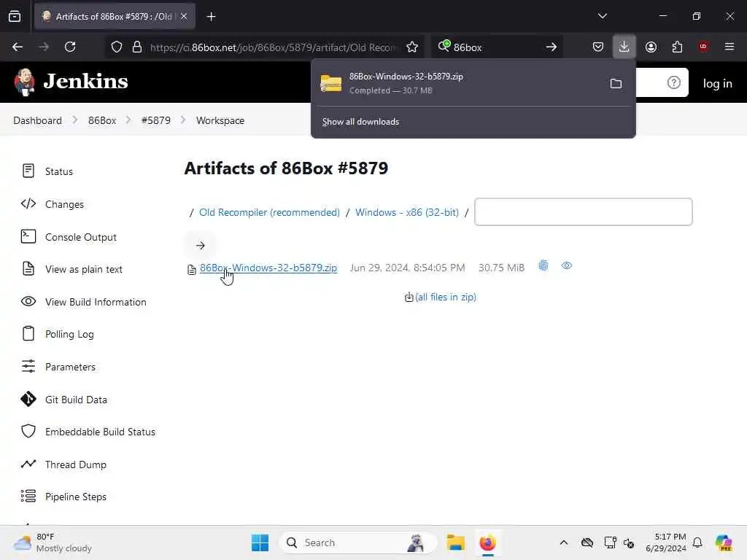Click the Pipeline Steps list icon
747x560 pixels.
click(x=28, y=496)
